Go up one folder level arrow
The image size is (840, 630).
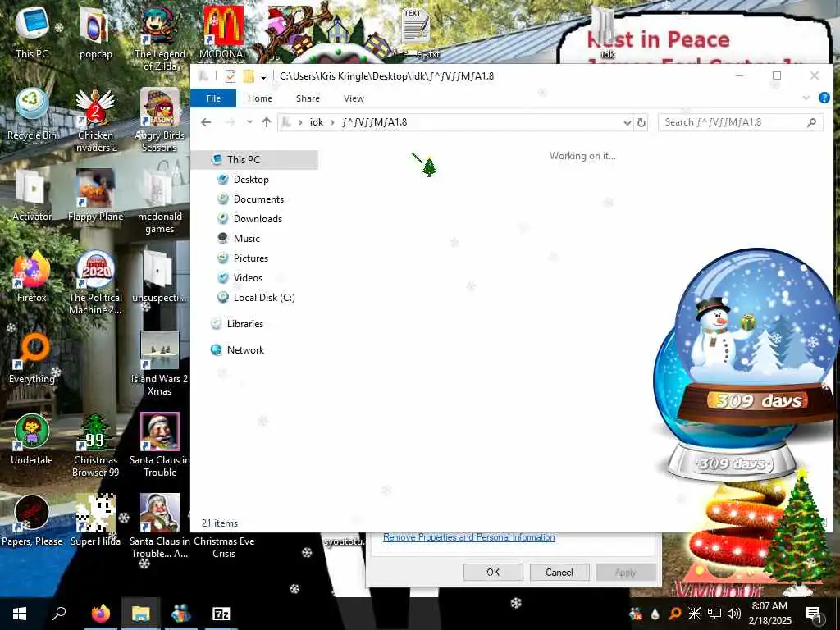(267, 122)
